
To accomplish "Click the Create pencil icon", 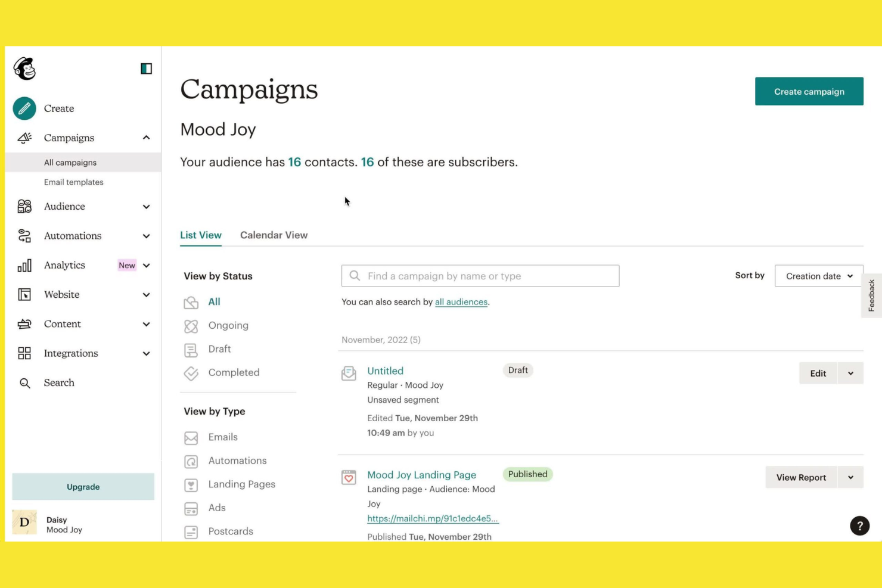I will pos(24,108).
